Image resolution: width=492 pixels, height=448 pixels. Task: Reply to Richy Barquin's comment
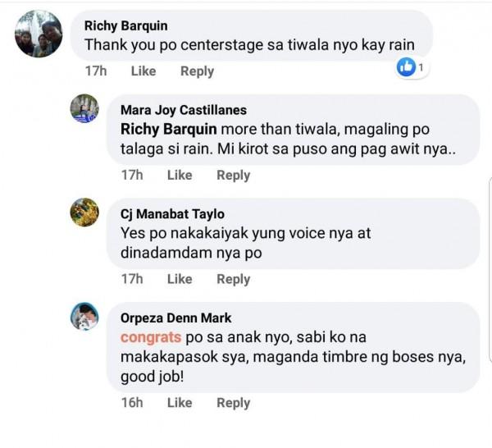(197, 71)
